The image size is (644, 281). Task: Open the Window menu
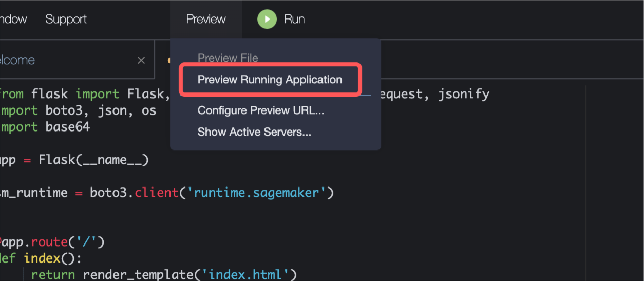[13, 20]
